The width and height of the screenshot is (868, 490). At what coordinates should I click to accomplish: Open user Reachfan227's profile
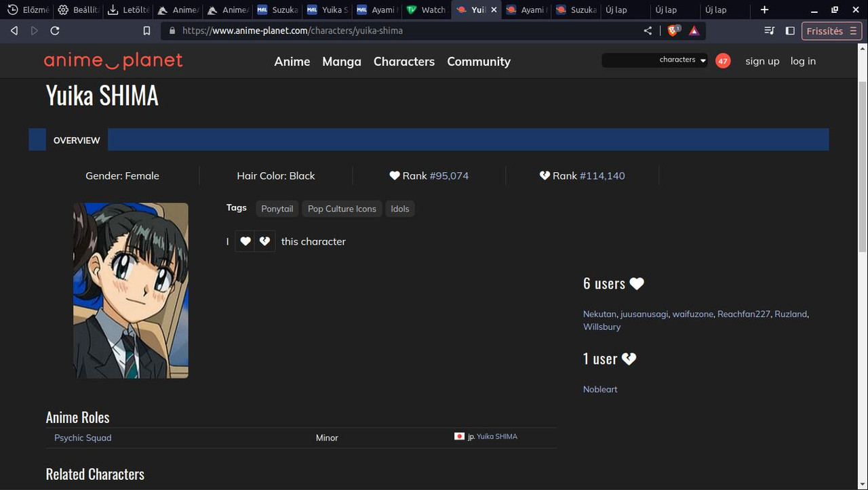coord(744,314)
